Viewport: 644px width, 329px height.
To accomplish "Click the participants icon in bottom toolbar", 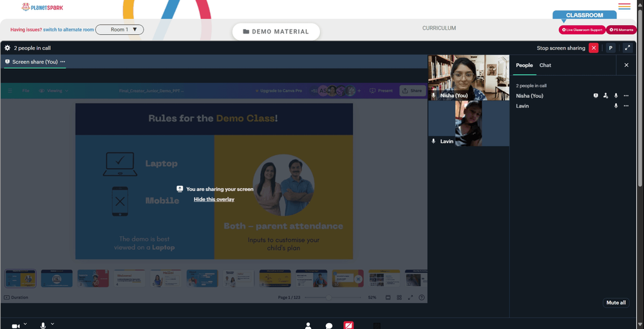I will (308, 326).
